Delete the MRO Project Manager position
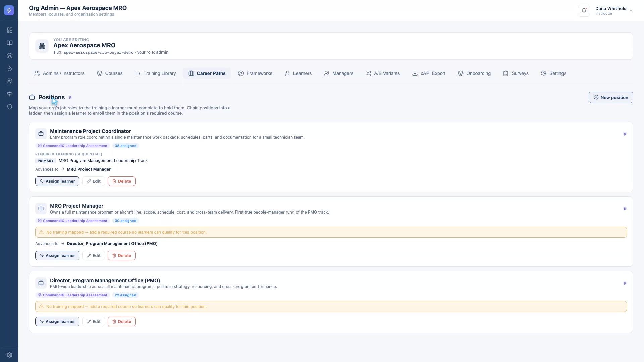 121,255
